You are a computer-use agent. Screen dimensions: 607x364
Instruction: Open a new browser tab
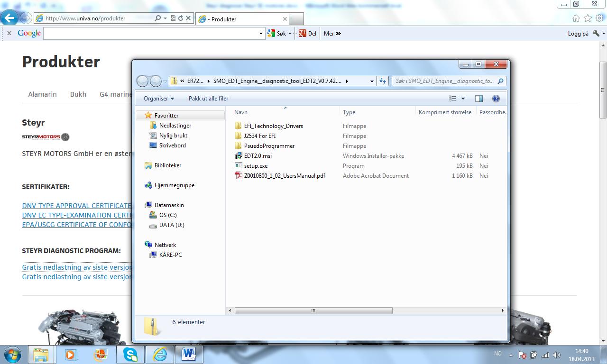(296, 19)
